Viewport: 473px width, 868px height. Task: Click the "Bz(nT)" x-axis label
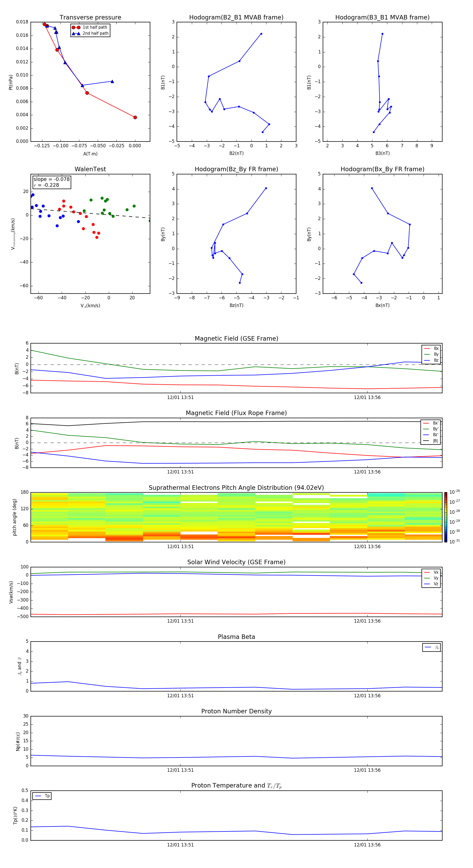click(236, 305)
